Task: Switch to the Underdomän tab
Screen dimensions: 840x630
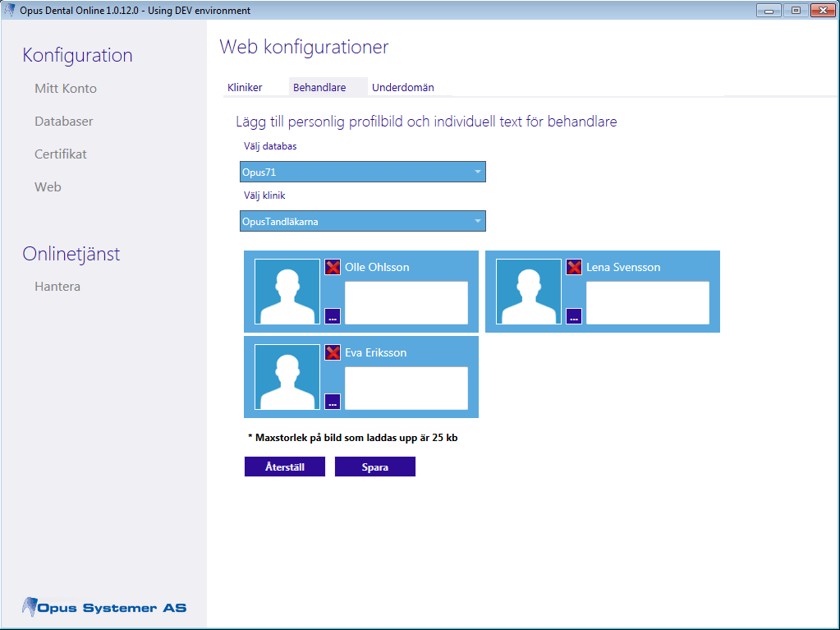Action: [x=403, y=87]
